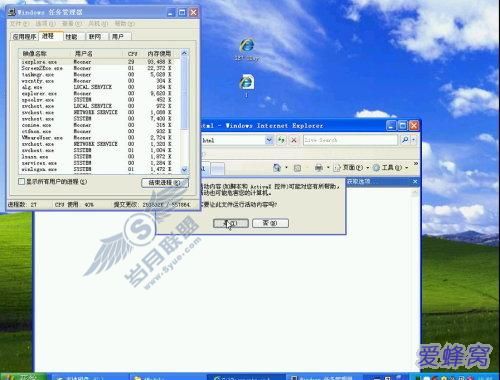The image size is (500, 380).
Task: Select the alg.exe process row
Action: [x=100, y=87]
